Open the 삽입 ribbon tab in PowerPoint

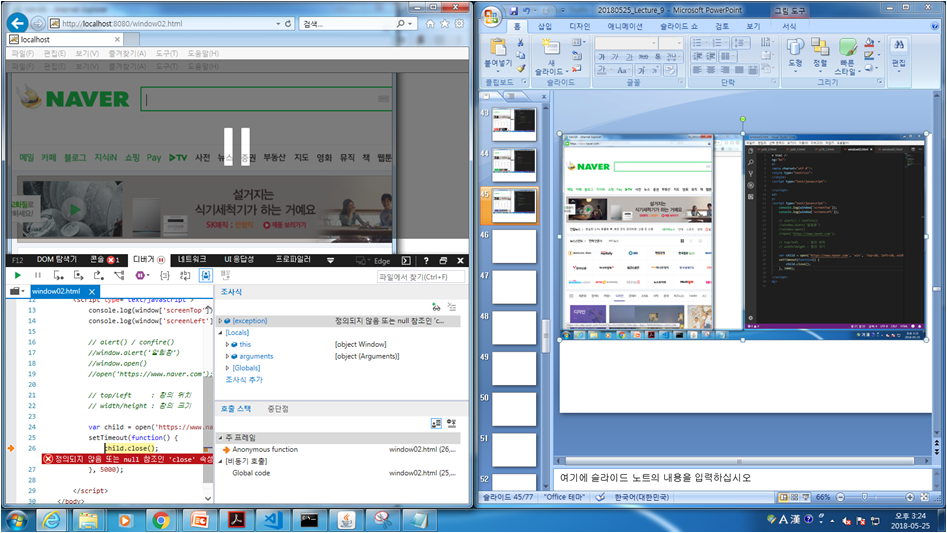point(545,27)
